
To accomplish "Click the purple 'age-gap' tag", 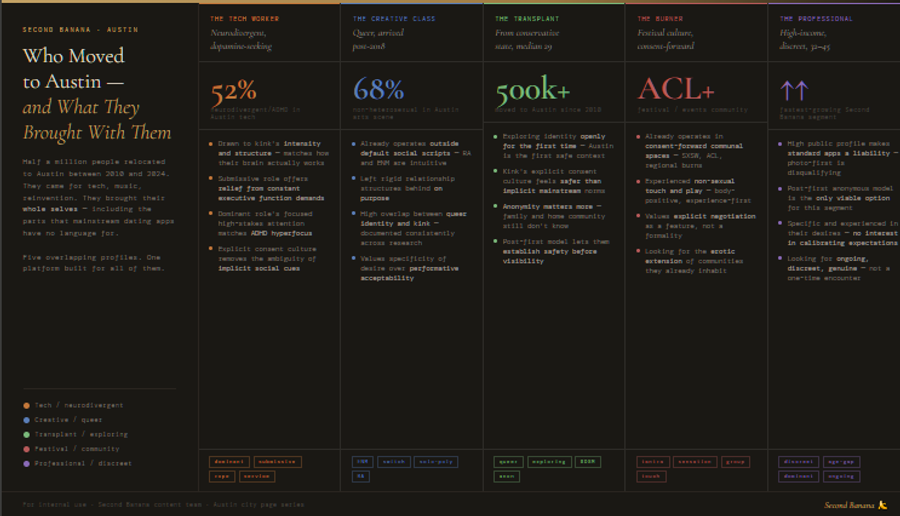I will tap(841, 461).
